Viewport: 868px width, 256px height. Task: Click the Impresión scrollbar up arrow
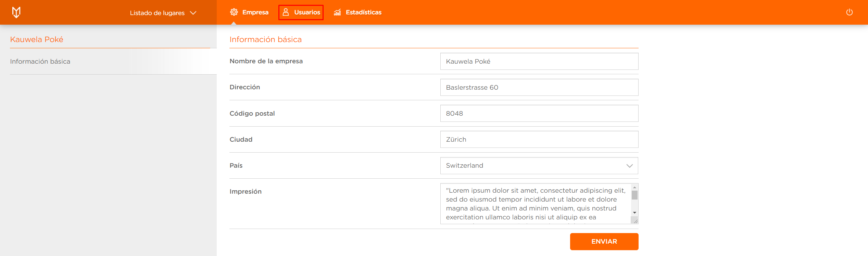pyautogui.click(x=634, y=187)
